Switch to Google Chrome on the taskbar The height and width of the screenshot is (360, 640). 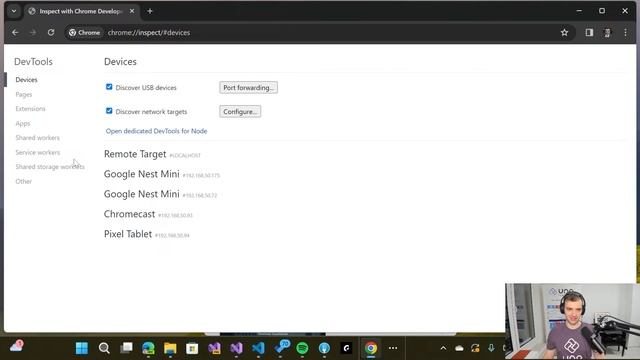(x=371, y=348)
